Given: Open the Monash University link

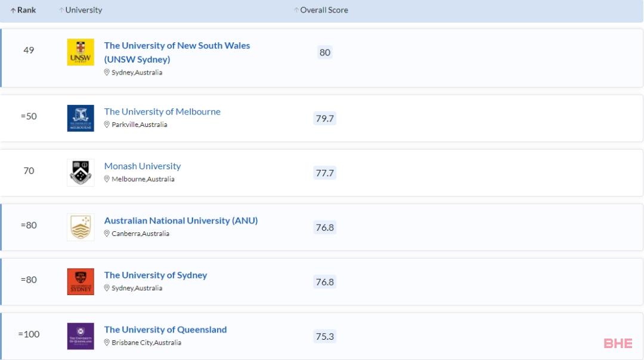Looking at the screenshot, I should click(143, 166).
